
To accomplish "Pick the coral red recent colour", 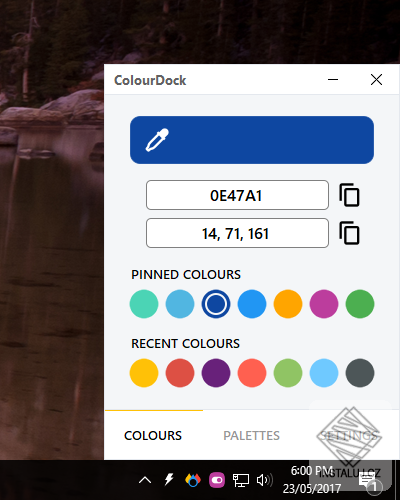I will [252, 373].
